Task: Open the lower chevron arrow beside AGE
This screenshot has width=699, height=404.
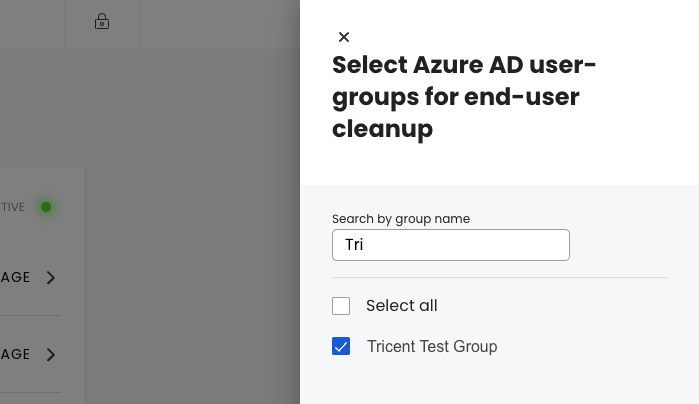Action: coord(51,355)
